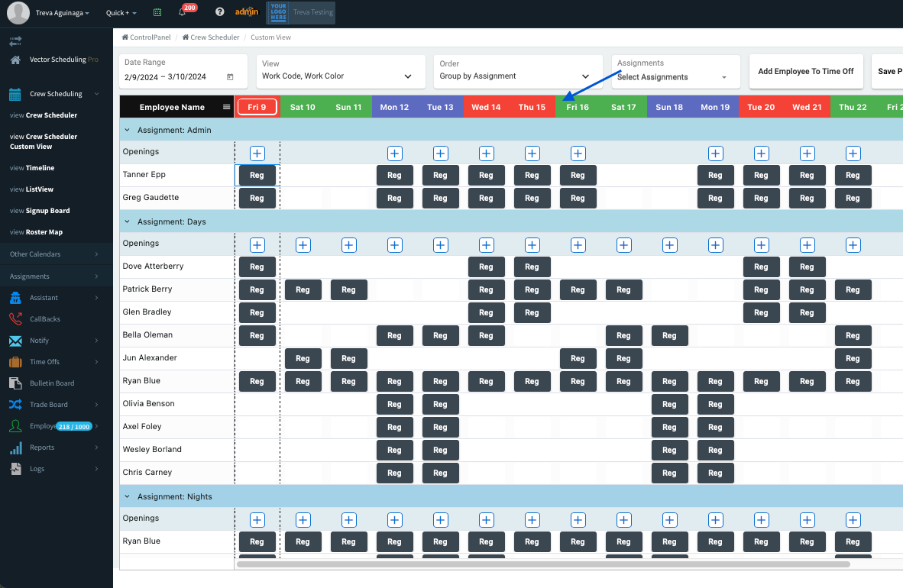This screenshot has width=903, height=588.
Task: Collapse the Assignment: Days group
Action: pos(128,221)
